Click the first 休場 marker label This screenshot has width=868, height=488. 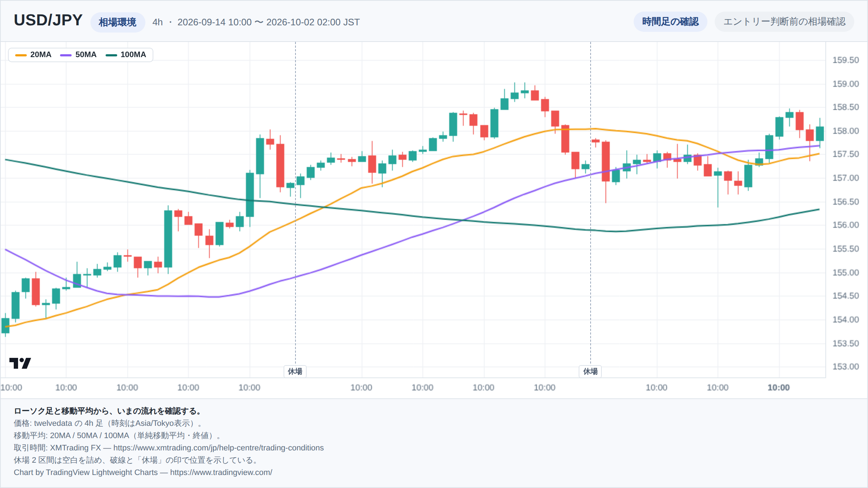pos(295,371)
